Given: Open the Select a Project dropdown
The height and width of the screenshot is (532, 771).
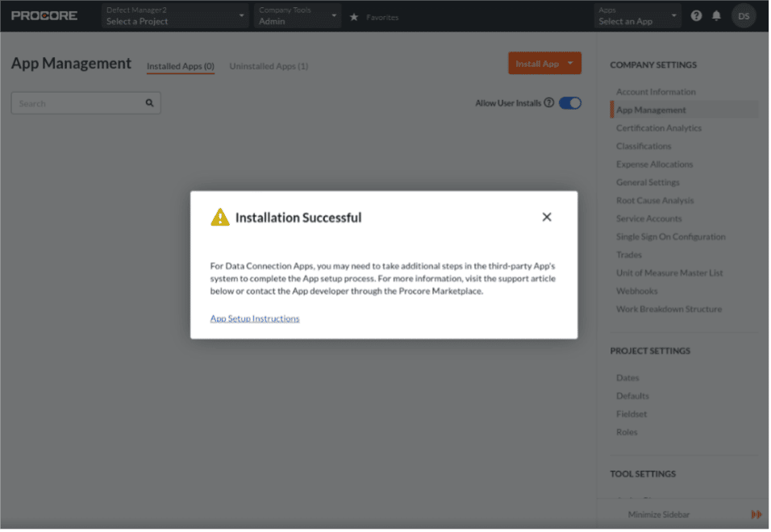Looking at the screenshot, I should [x=175, y=16].
